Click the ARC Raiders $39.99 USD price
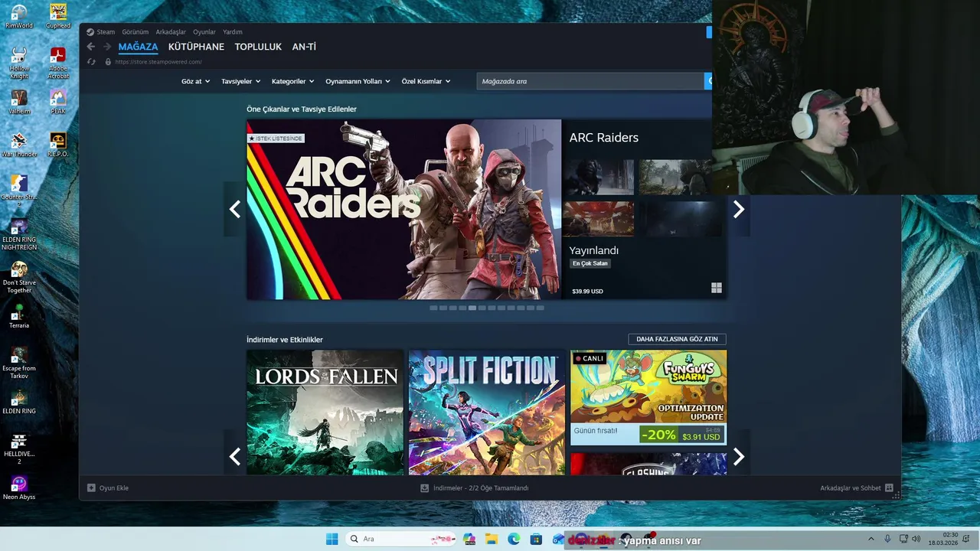The width and height of the screenshot is (980, 551). point(587,292)
